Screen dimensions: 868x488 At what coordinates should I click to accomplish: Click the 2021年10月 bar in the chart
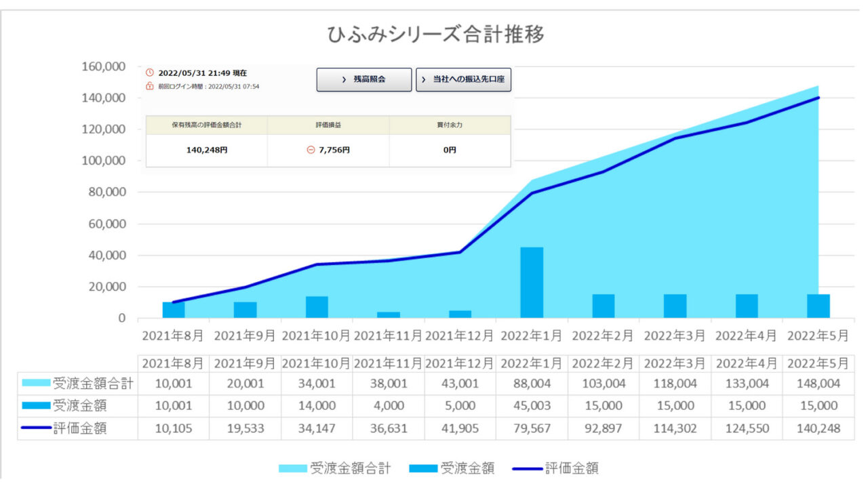click(x=317, y=307)
